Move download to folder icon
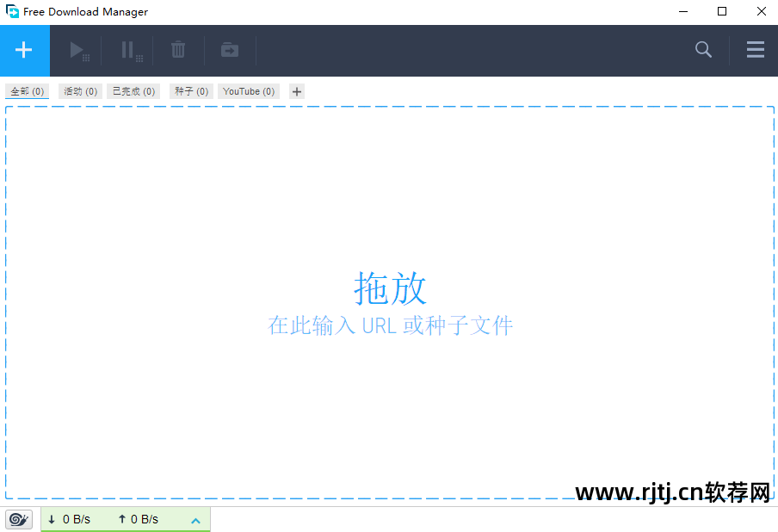 pyautogui.click(x=230, y=50)
